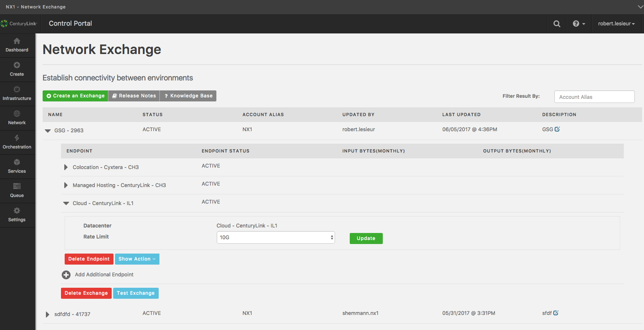Open Release Notes

pyautogui.click(x=134, y=96)
